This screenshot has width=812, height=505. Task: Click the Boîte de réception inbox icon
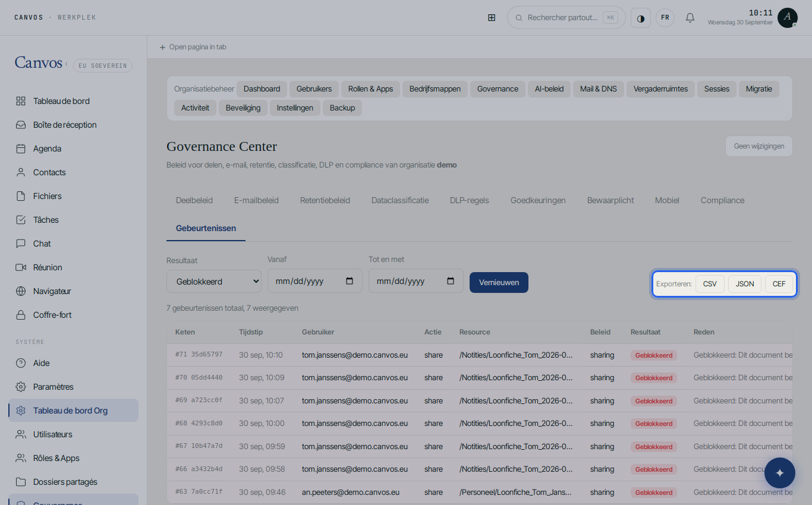(21, 125)
